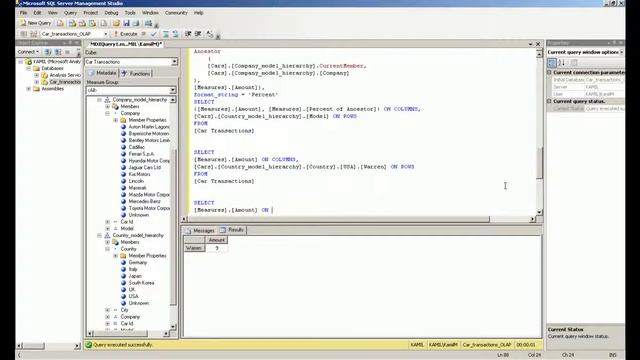Expand the Databases folder in Object Explorer
Viewport: 640px width, 360px height.
(29, 69)
